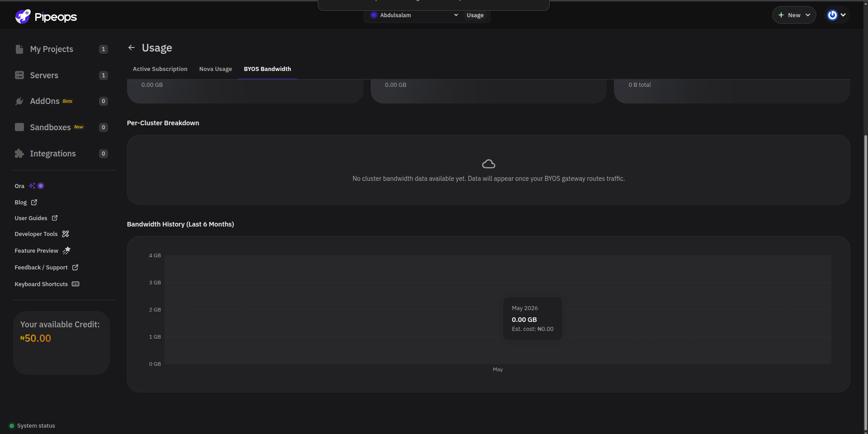Click the My Projects count badge 1

coord(104,49)
